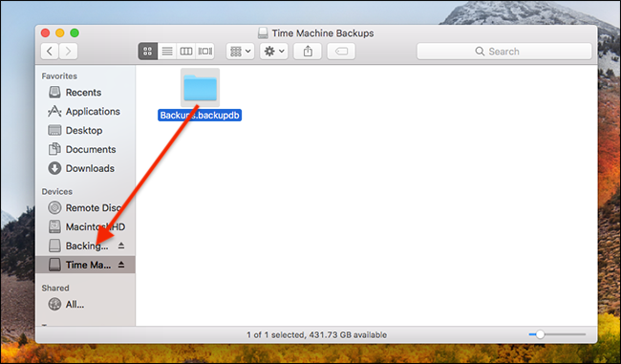Viewport: 621px width, 364px height.
Task: Go forward with the right chevron button
Action: [x=68, y=51]
